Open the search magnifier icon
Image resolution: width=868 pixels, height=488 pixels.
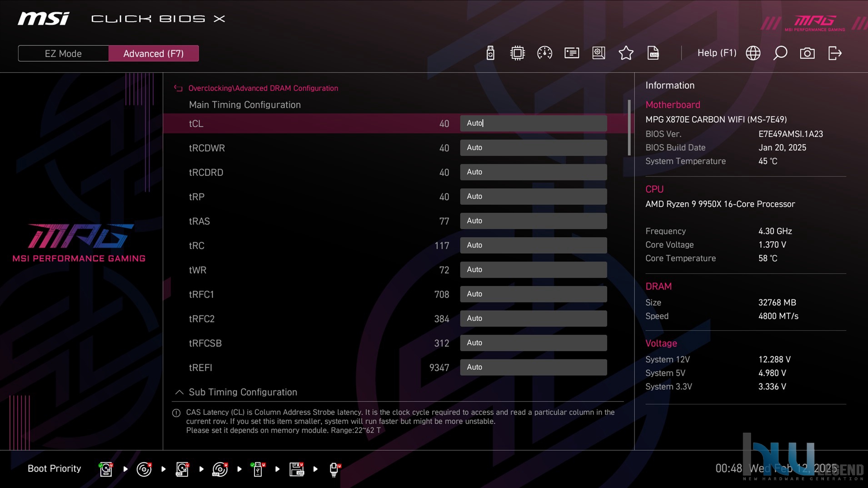780,53
